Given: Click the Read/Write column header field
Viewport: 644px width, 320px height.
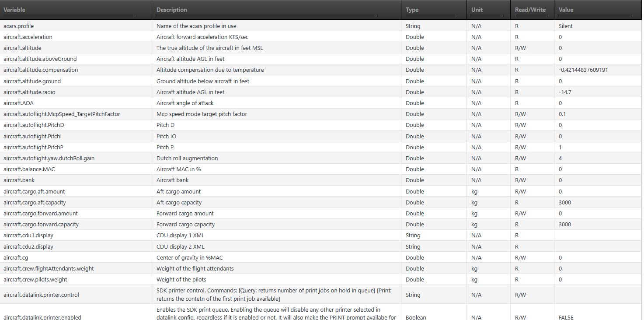Looking at the screenshot, I should (531, 10).
